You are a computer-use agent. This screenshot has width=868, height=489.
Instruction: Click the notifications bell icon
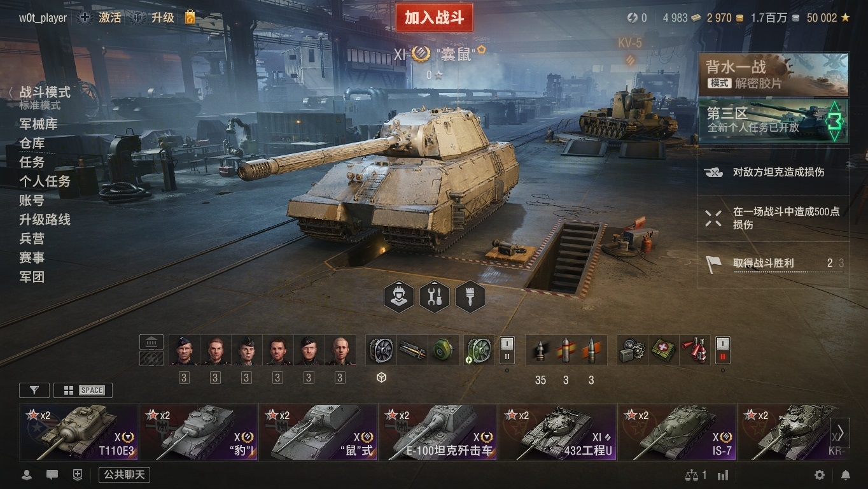(846, 475)
